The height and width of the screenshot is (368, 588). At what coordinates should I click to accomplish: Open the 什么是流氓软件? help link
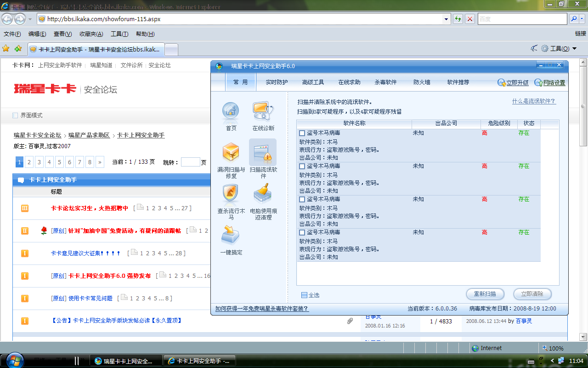point(534,101)
